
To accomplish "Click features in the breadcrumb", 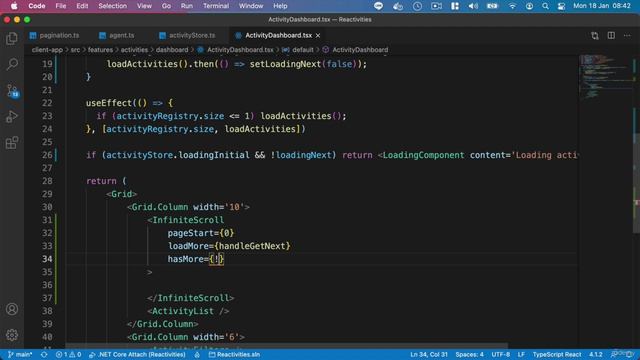I will [x=100, y=50].
